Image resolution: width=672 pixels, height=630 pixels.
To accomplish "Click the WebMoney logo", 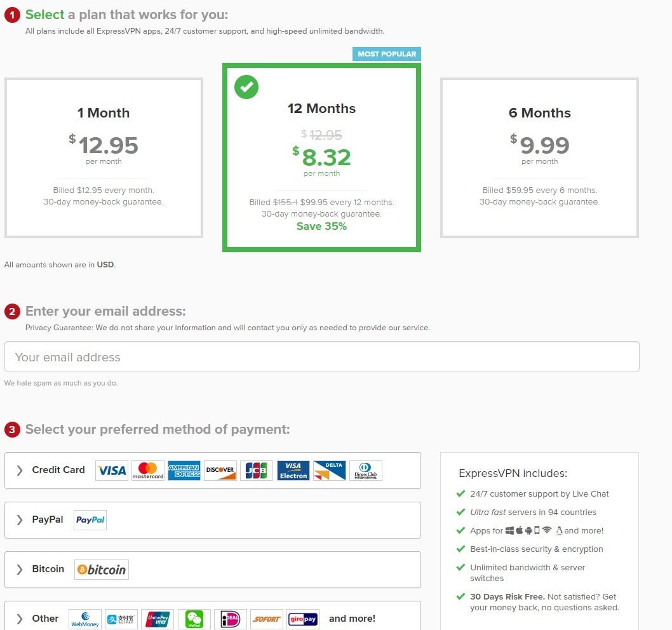I will tap(85, 619).
